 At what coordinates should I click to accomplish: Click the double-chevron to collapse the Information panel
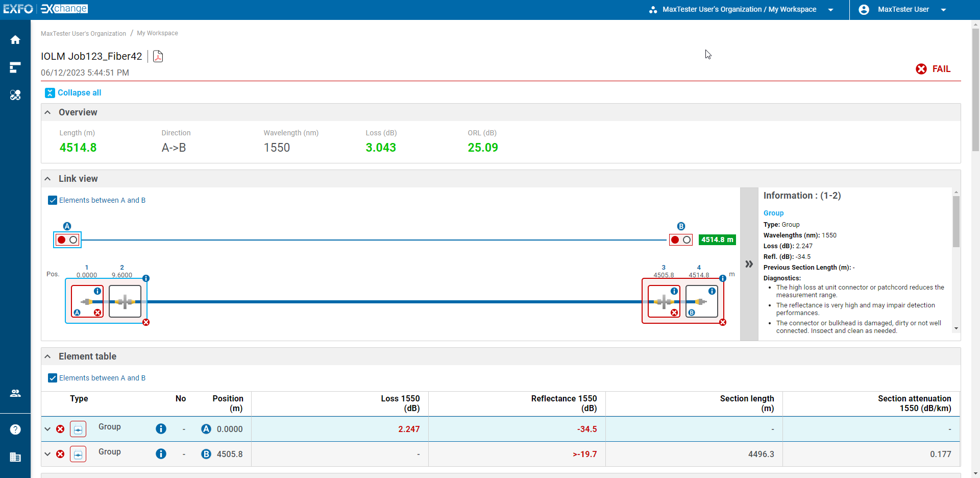coord(749,264)
